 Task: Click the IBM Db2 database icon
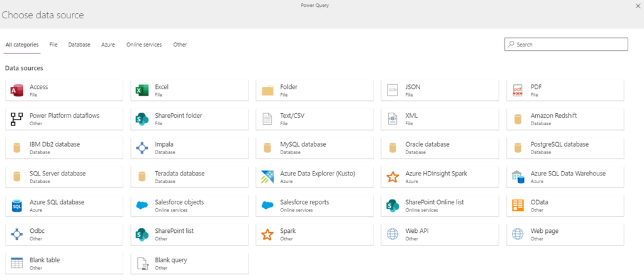tap(17, 148)
